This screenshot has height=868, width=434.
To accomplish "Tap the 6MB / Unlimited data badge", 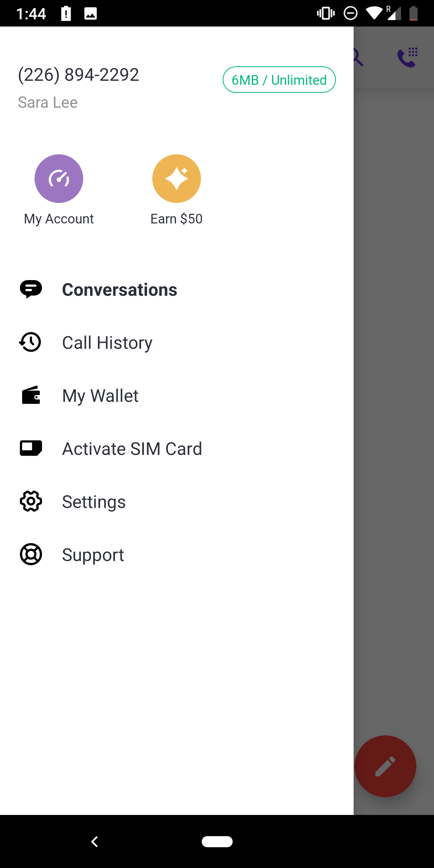I will click(279, 80).
